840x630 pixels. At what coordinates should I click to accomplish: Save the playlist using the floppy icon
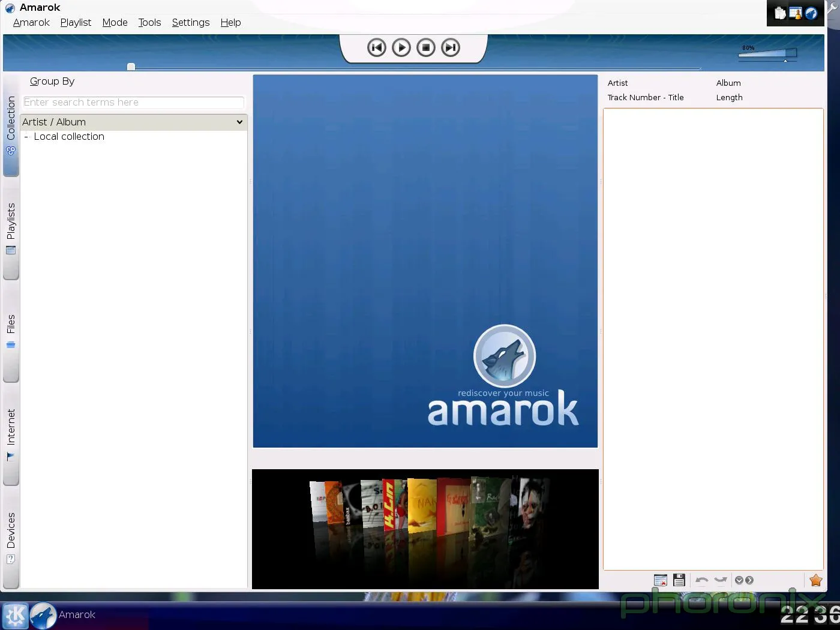679,580
